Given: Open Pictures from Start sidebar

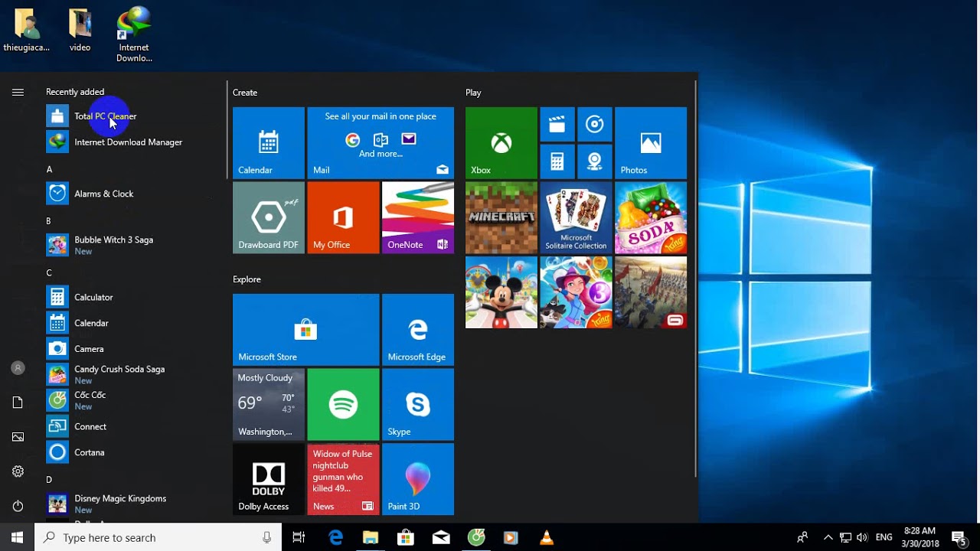Looking at the screenshot, I should (18, 437).
